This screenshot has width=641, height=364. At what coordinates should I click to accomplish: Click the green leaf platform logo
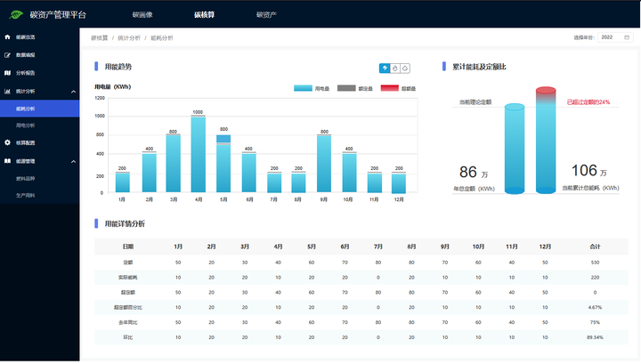point(16,15)
